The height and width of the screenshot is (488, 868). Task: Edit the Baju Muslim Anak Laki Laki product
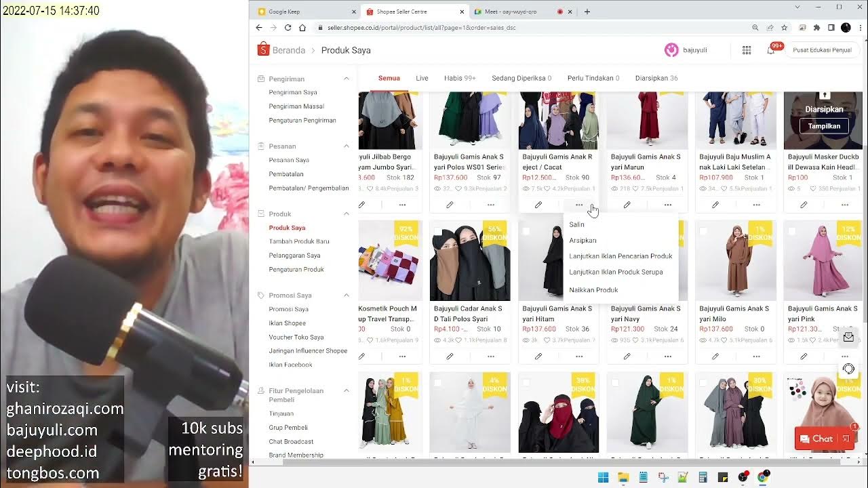pos(715,205)
